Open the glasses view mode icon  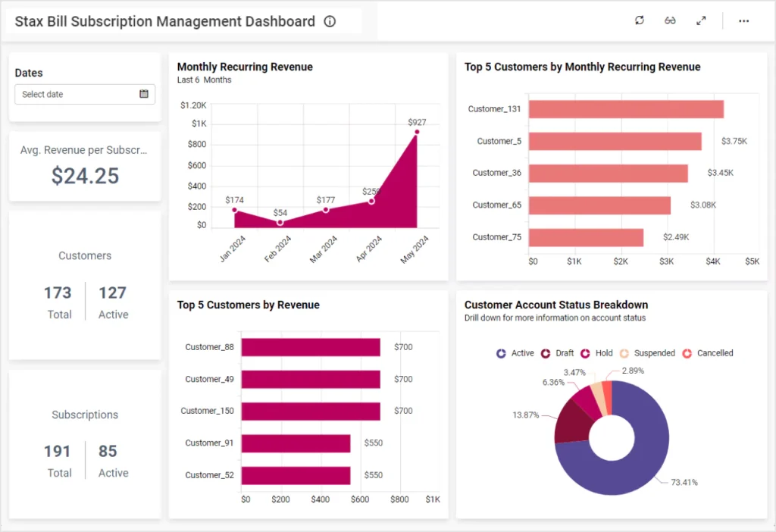click(670, 20)
